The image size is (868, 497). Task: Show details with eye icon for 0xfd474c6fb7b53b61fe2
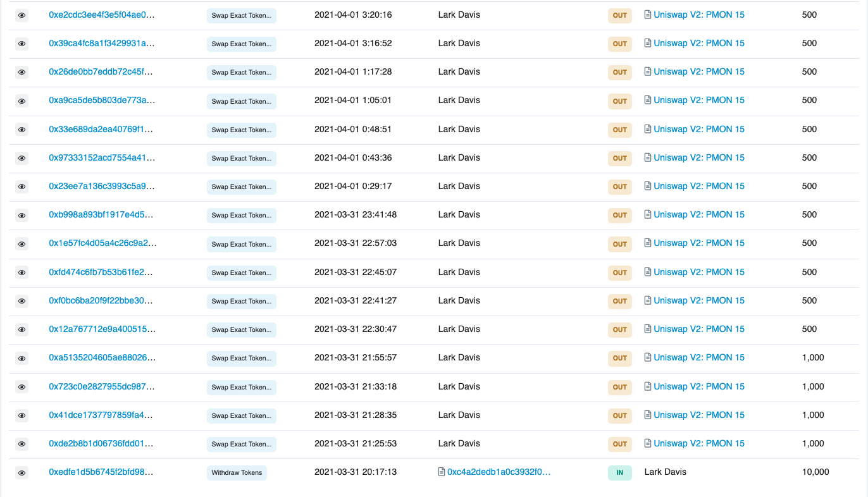point(22,273)
